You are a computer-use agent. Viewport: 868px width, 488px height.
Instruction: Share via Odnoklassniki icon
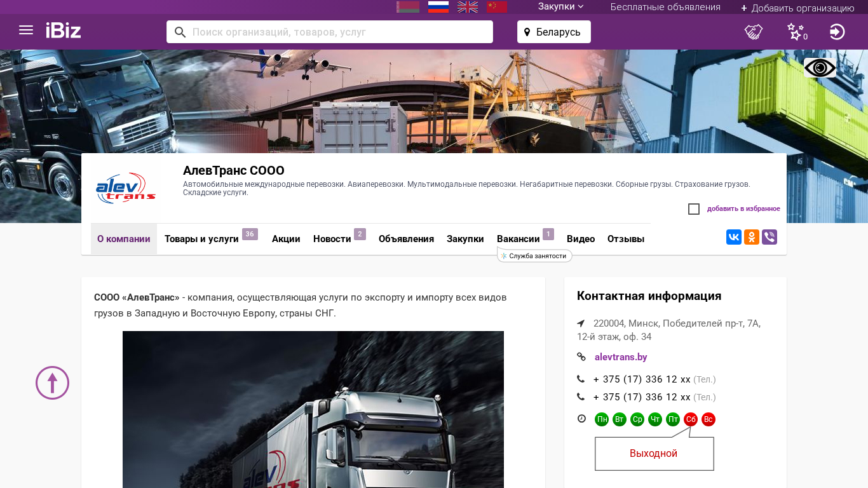click(752, 237)
